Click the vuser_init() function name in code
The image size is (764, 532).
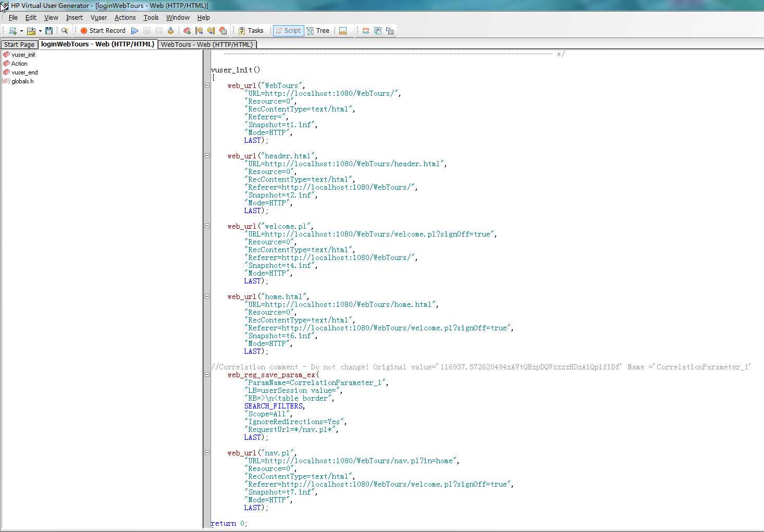point(236,70)
